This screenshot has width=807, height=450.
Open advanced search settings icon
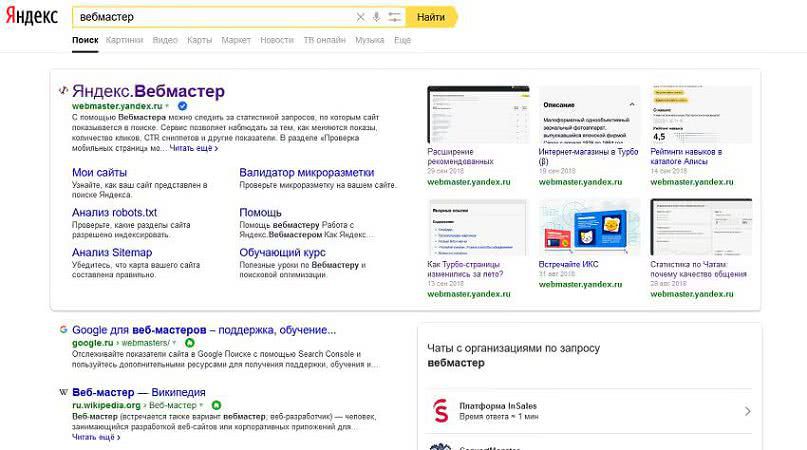(394, 17)
